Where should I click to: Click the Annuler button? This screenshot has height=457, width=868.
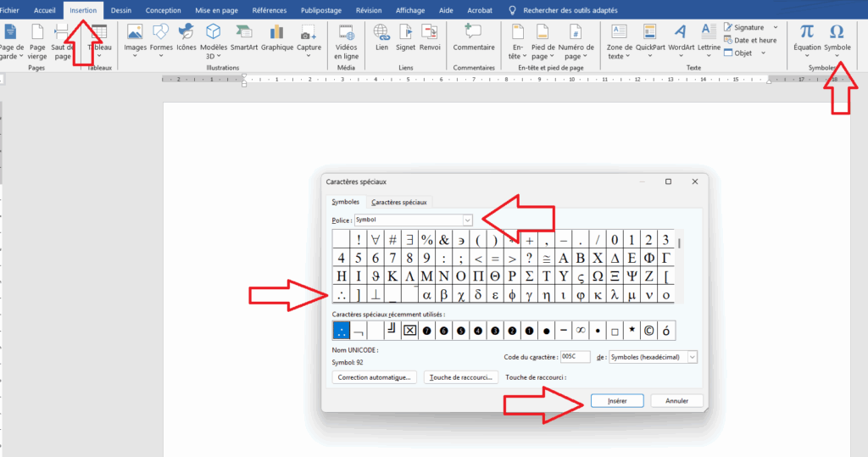pyautogui.click(x=676, y=400)
